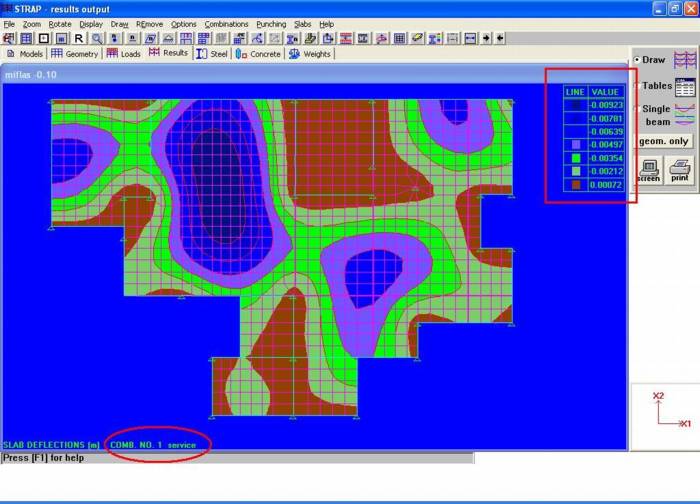Click the frame diagram icon beside Draw
This screenshot has height=504, width=700.
pyautogui.click(x=685, y=60)
